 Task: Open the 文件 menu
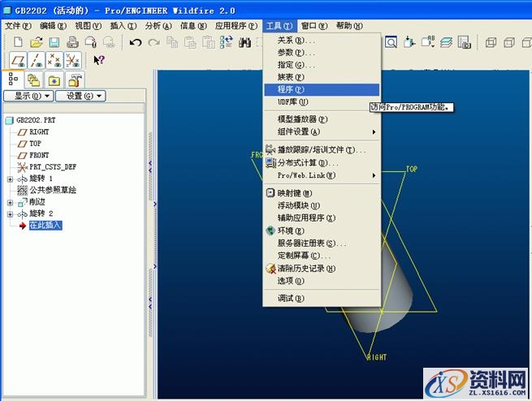(18, 26)
